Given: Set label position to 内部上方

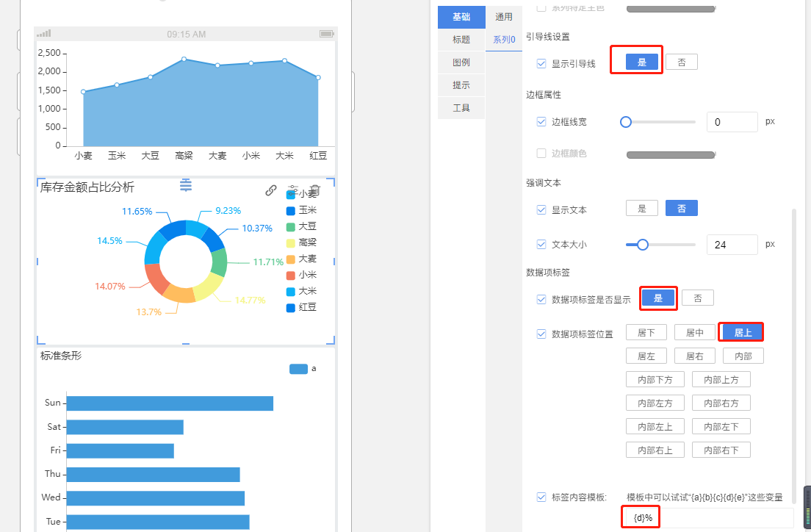Looking at the screenshot, I should (x=721, y=379).
